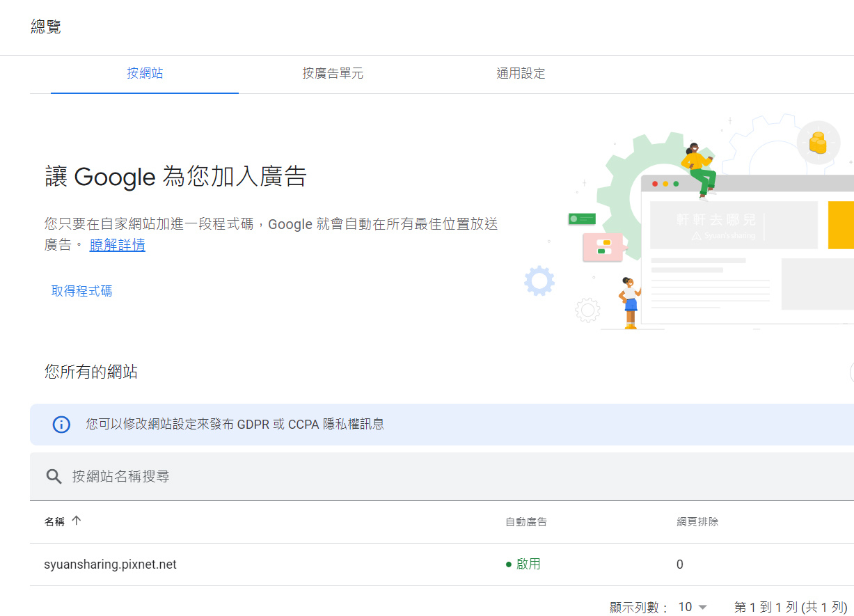Open the 瞭解詳情 link
The height and width of the screenshot is (616, 854).
point(118,245)
